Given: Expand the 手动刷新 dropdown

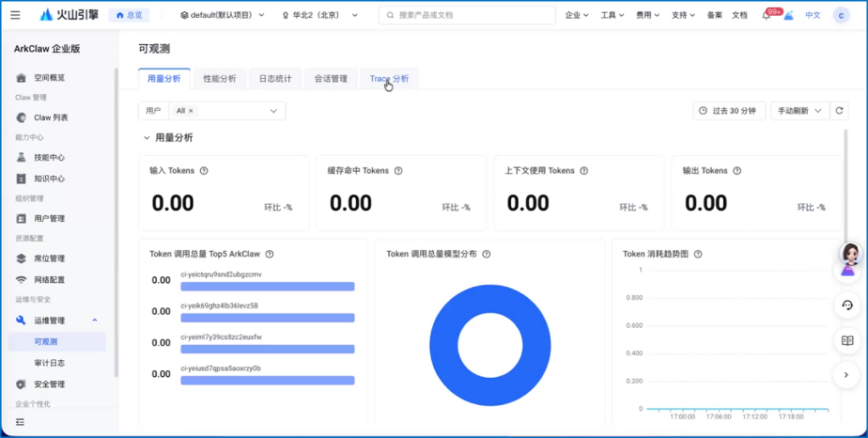Looking at the screenshot, I should click(x=799, y=110).
